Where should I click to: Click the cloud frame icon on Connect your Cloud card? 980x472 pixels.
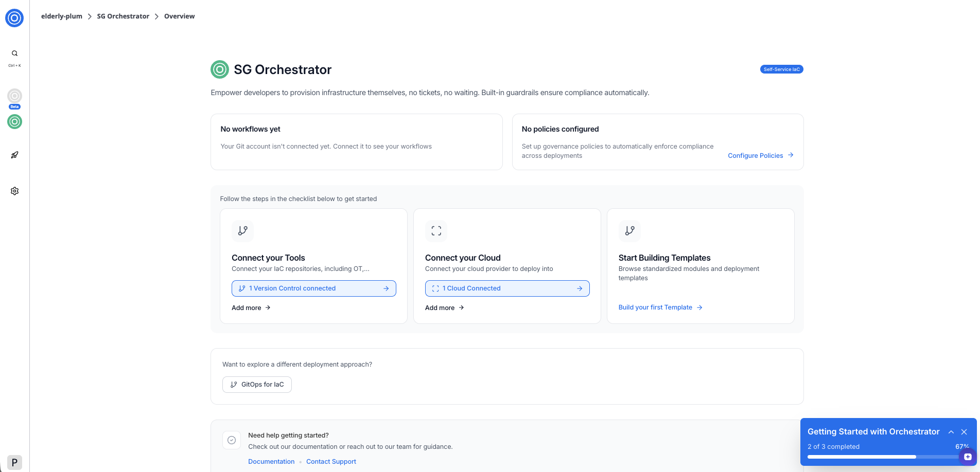point(436,231)
